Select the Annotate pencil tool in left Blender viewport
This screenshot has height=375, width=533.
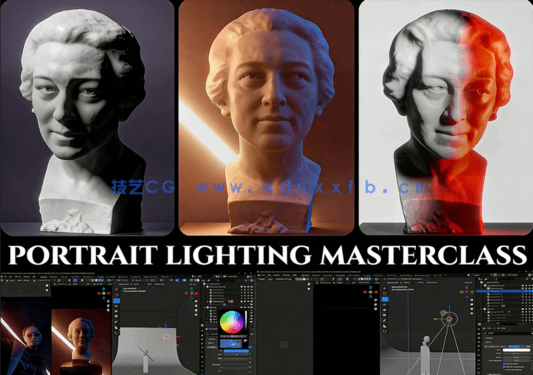click(x=116, y=322)
